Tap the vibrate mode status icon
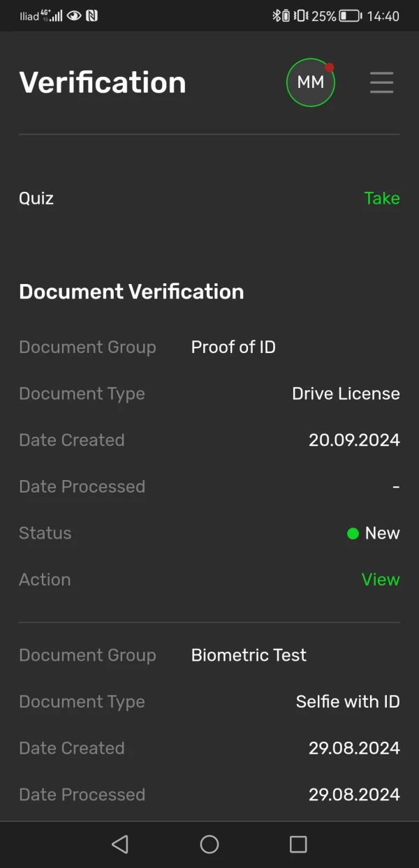The width and height of the screenshot is (419, 868). tap(301, 15)
